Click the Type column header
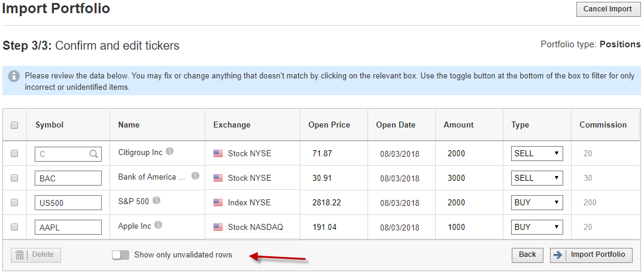644x273 pixels. click(x=520, y=125)
